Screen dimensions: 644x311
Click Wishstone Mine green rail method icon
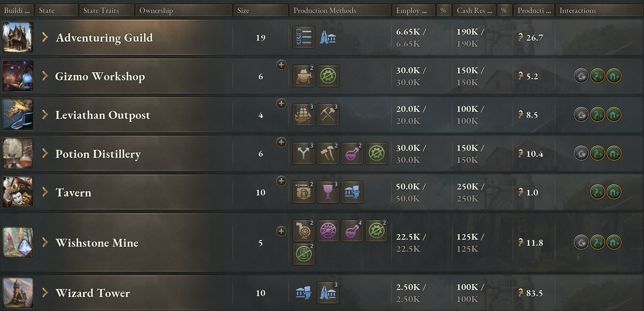click(303, 254)
